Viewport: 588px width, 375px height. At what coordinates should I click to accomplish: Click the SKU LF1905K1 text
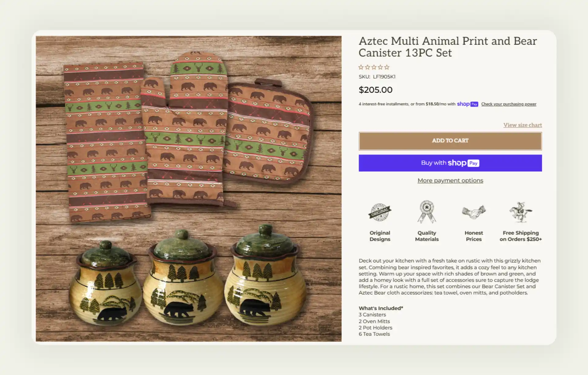(x=377, y=77)
